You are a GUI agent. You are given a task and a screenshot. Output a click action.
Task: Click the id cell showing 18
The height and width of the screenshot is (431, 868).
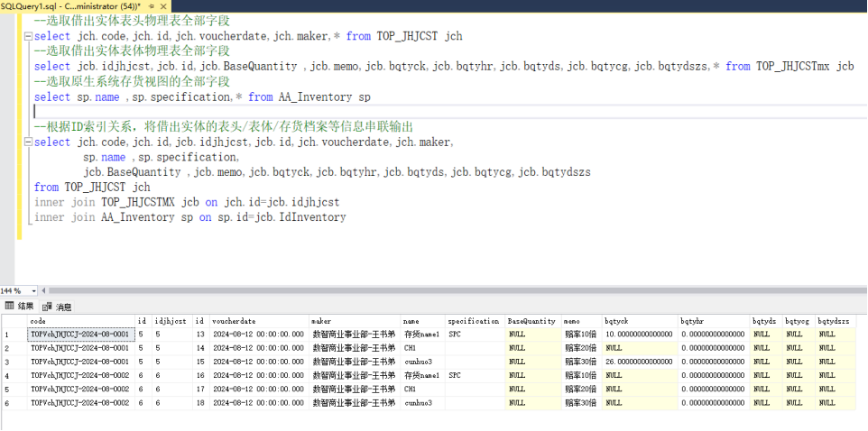coord(201,403)
